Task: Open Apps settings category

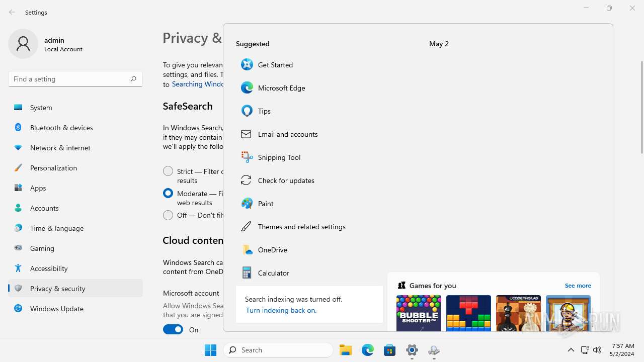Action: pyautogui.click(x=75, y=188)
